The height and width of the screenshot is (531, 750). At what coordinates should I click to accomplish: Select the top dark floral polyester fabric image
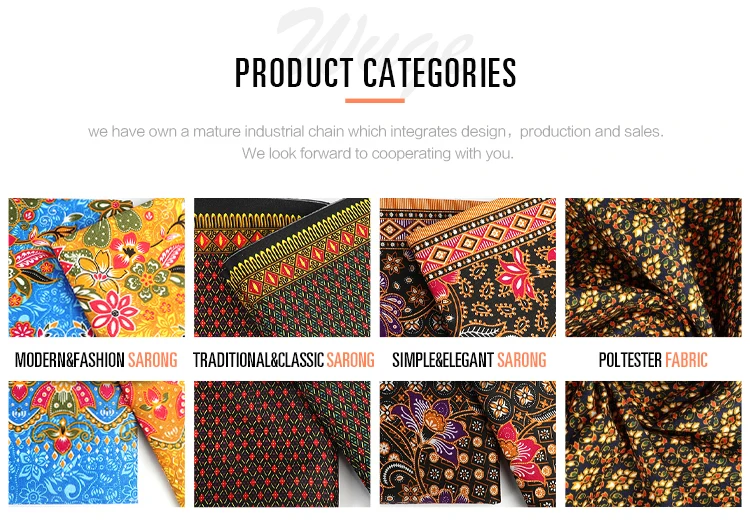(653, 267)
